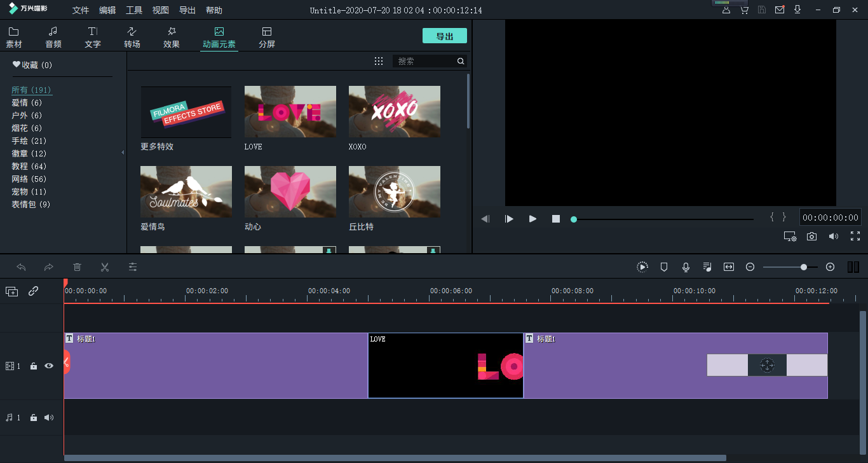Switch to the 转场 tab
The height and width of the screenshot is (463, 868).
(x=132, y=38)
